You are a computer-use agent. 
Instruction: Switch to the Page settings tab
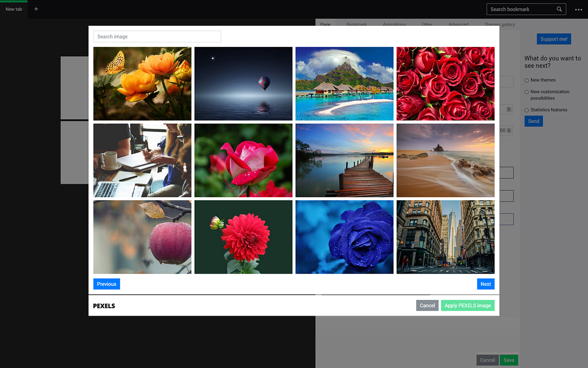[325, 24]
